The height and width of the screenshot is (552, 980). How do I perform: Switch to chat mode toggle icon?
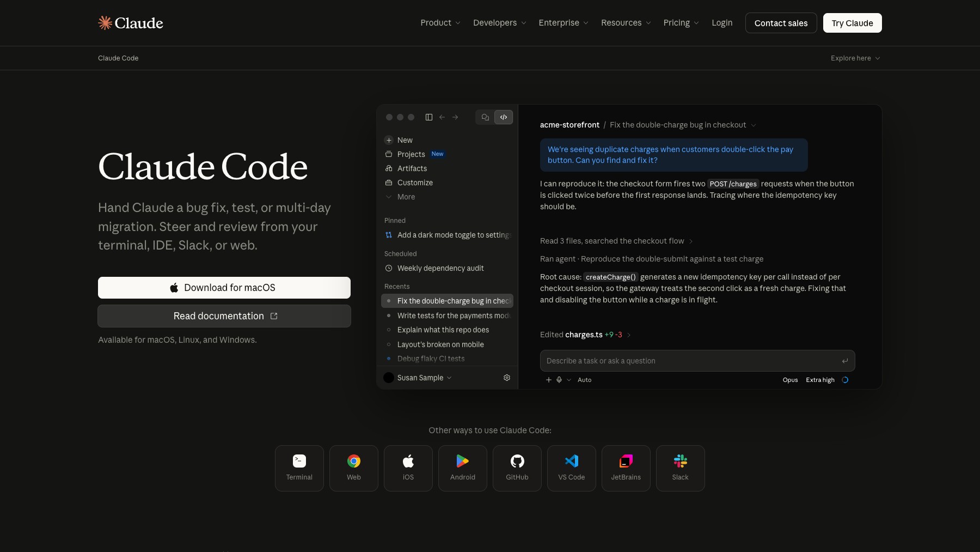point(485,117)
